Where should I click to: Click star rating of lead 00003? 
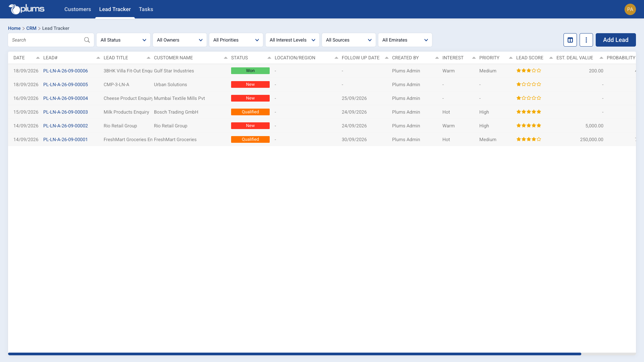tap(529, 112)
